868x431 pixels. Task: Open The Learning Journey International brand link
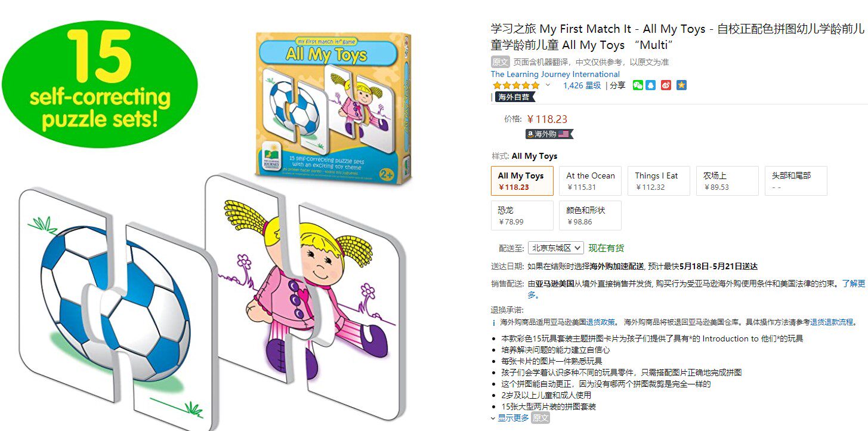[x=555, y=74]
